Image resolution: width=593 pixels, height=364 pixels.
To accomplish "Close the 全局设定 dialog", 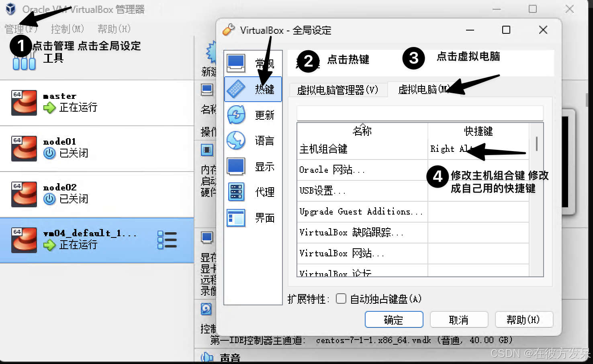I will [x=543, y=30].
